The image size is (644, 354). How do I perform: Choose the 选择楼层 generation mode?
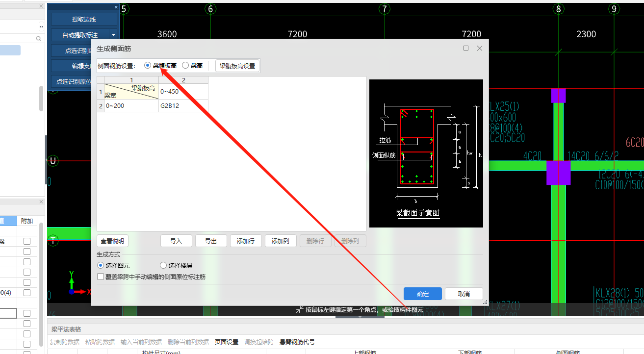click(x=163, y=265)
